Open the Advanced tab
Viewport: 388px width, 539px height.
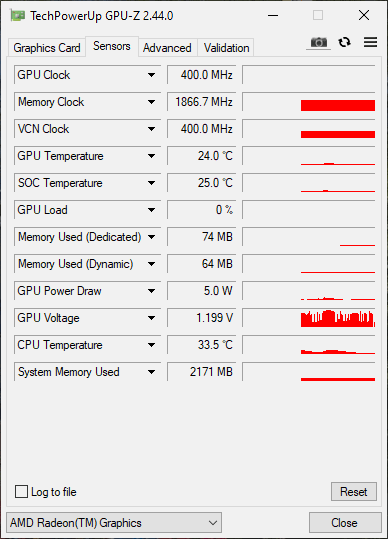(x=167, y=47)
